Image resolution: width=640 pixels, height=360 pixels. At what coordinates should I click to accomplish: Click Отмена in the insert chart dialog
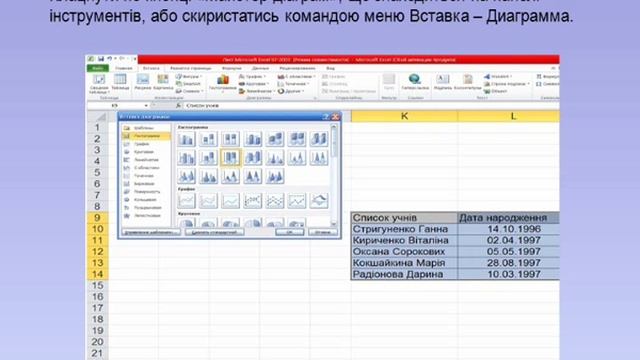[x=323, y=232]
